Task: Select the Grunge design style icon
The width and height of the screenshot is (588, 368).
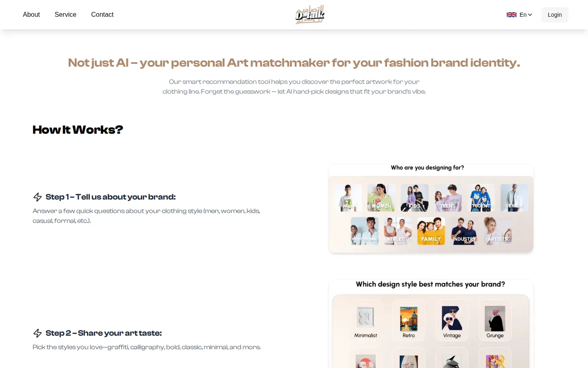Action: pyautogui.click(x=495, y=319)
